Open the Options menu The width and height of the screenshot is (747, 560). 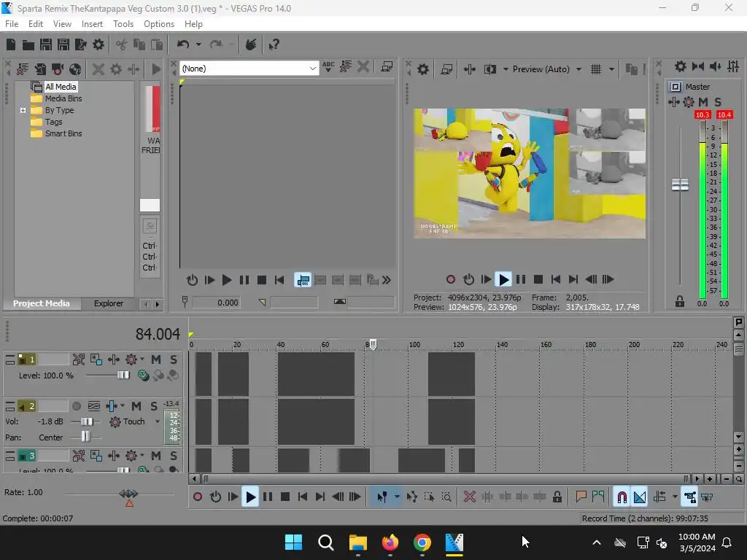159,24
